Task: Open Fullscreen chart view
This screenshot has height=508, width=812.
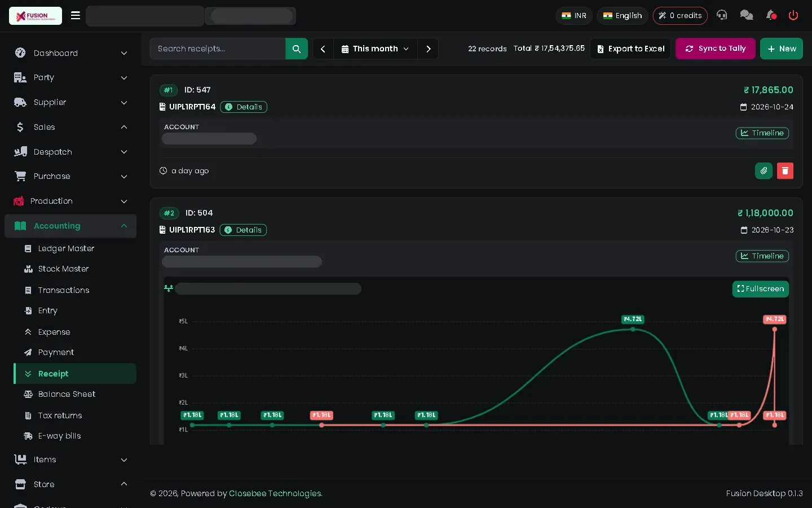Action: click(x=760, y=288)
